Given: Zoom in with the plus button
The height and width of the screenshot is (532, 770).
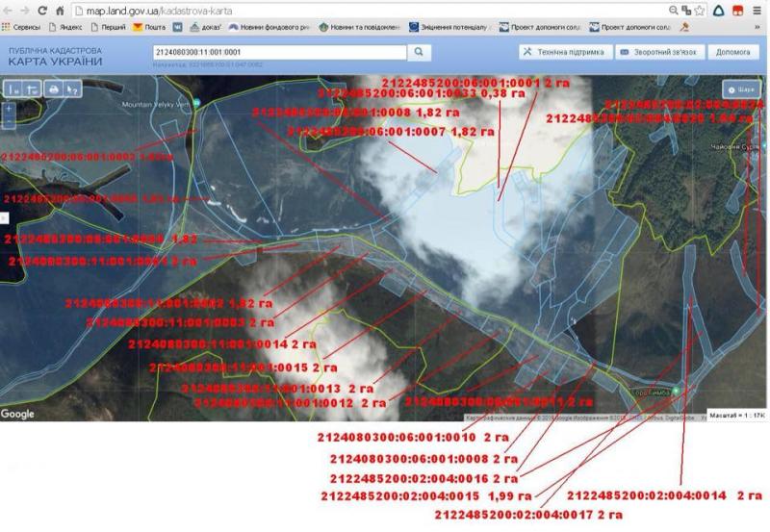Looking at the screenshot, I should coord(10,109).
